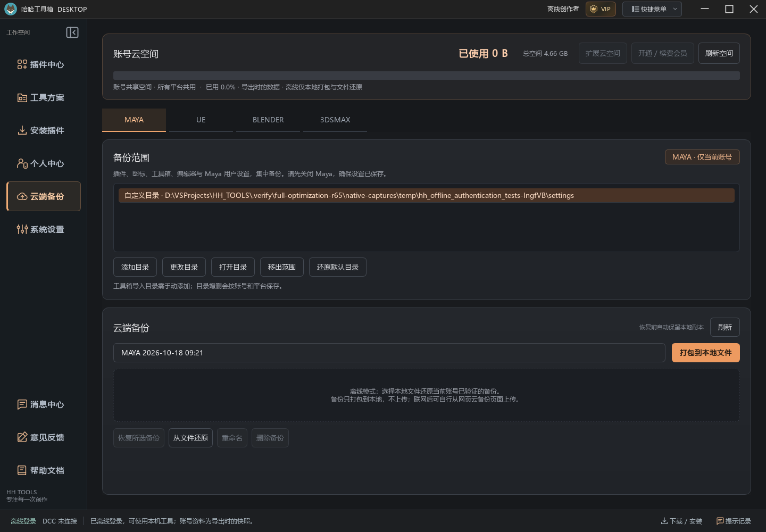766x532 pixels.
Task: Click the 恢复所选备份 button
Action: pos(139,438)
